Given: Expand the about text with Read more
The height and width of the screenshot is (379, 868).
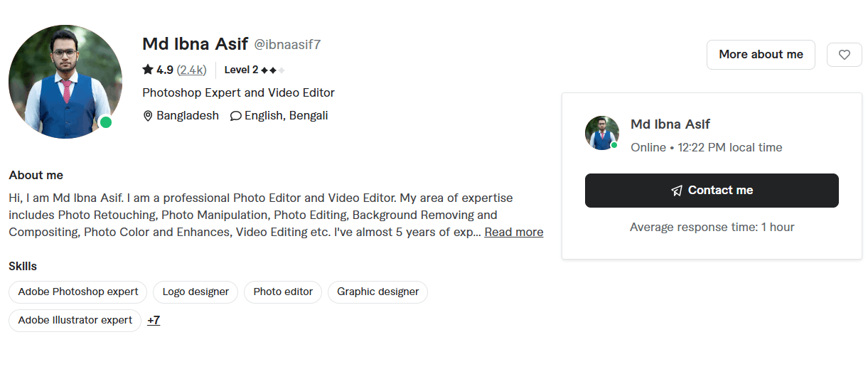Looking at the screenshot, I should click(514, 232).
